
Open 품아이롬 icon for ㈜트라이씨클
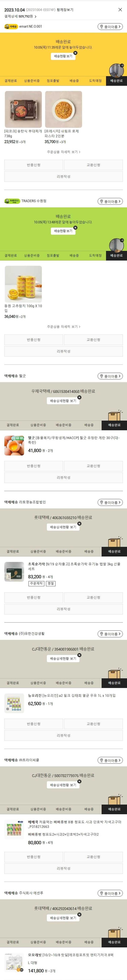click(x=110, y=760)
